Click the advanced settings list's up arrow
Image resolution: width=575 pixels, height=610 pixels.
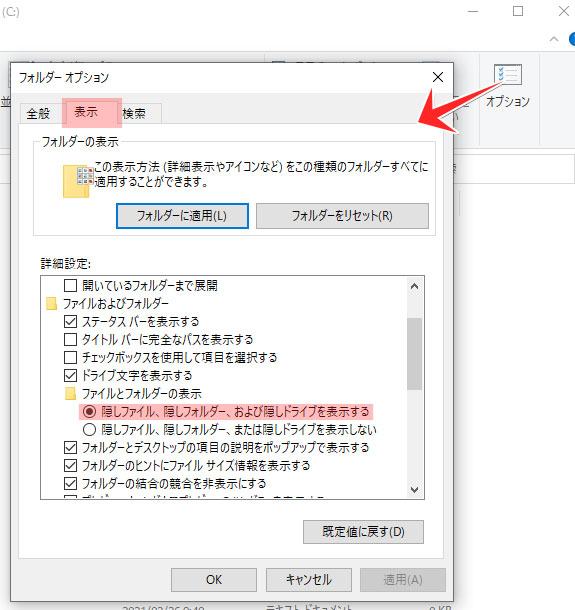click(415, 286)
